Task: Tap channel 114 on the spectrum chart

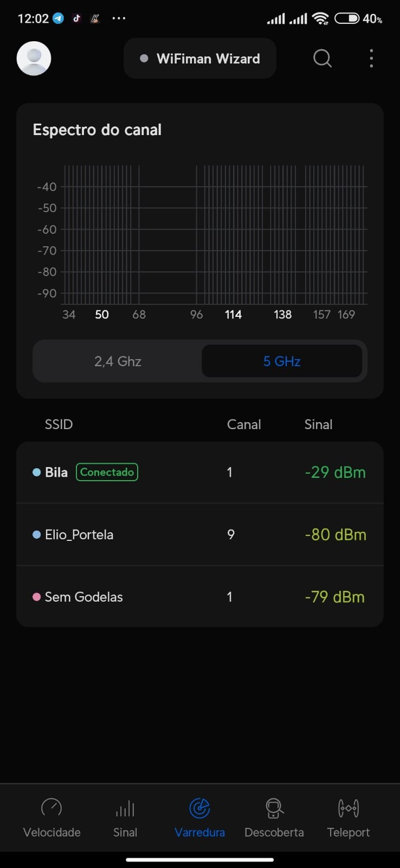Action: pos(233,315)
